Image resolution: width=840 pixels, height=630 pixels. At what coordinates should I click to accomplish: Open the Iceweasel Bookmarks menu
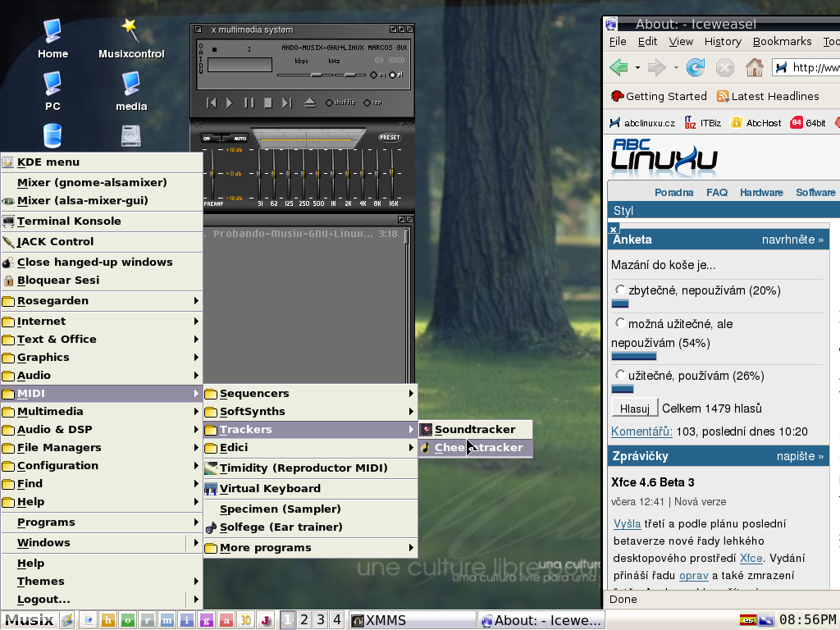(782, 41)
